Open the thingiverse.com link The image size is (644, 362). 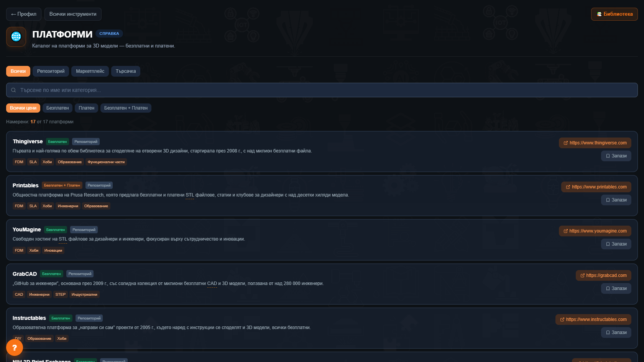click(x=595, y=143)
